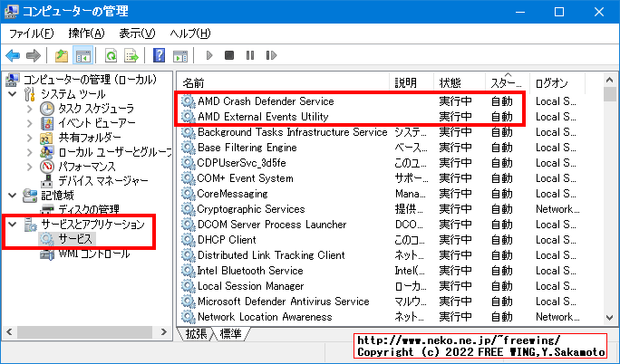The width and height of the screenshot is (620, 364).
Task: Expand the ローカル ユーザーとグループ chevron
Action: point(30,152)
